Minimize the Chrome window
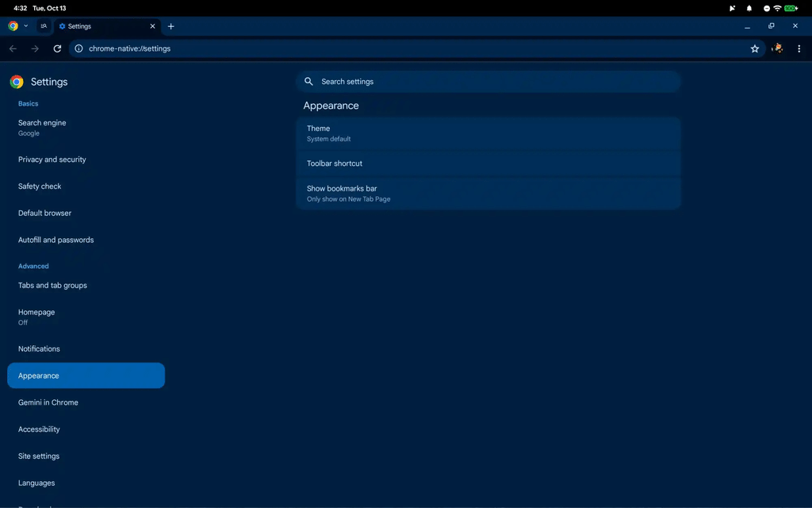Screen dimensions: 812x508 tap(747, 26)
